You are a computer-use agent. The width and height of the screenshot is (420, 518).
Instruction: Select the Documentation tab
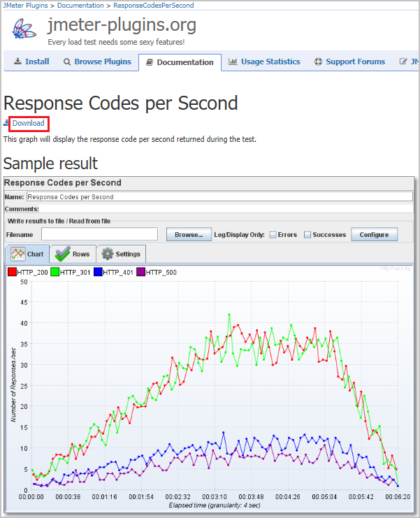click(180, 62)
